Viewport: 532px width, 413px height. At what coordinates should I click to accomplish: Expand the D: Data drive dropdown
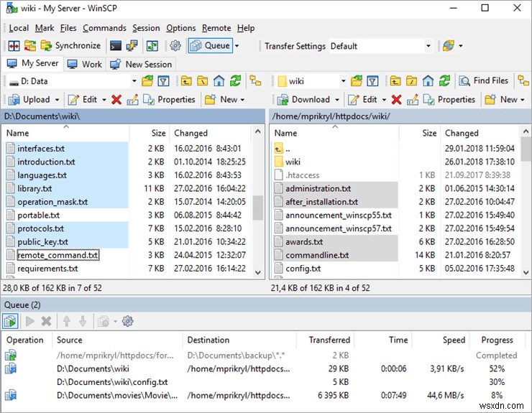click(x=134, y=81)
